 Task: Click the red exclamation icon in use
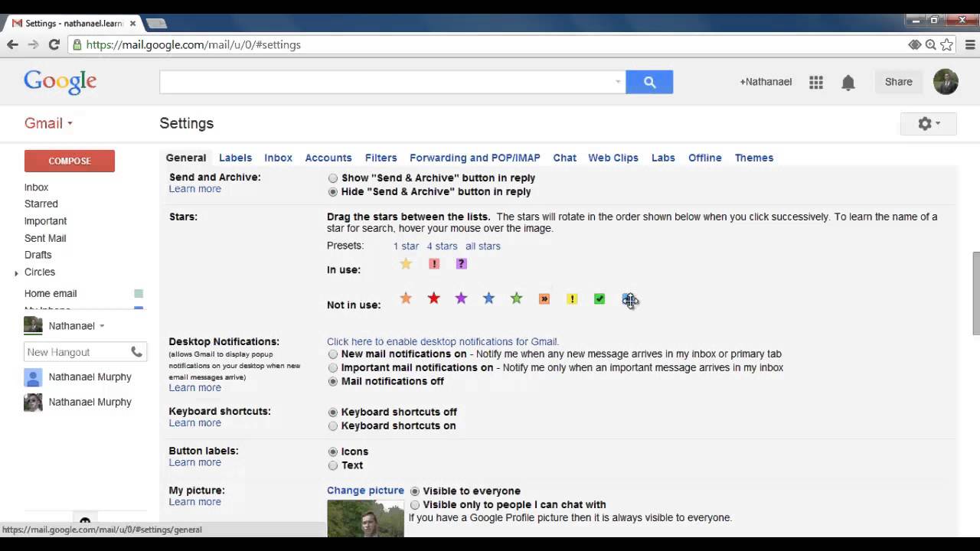pos(434,264)
